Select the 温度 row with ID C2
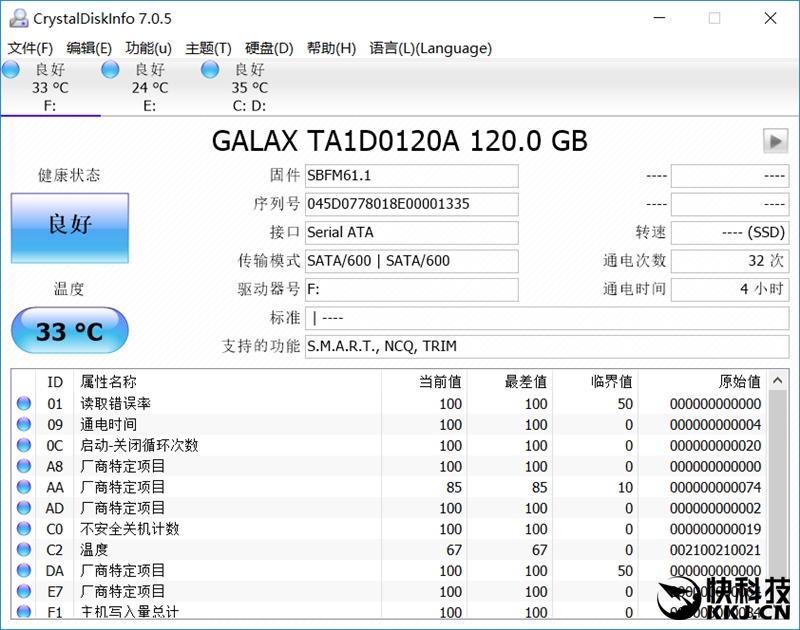This screenshot has width=800, height=630. tap(390, 550)
